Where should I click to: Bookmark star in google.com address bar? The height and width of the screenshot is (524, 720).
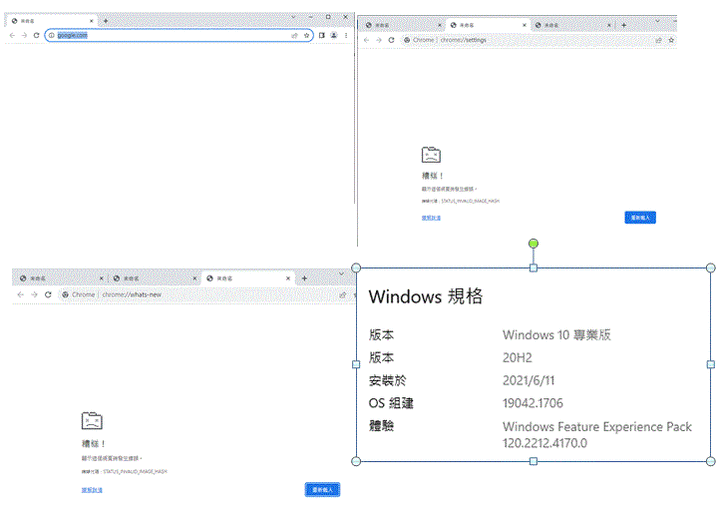click(306, 35)
